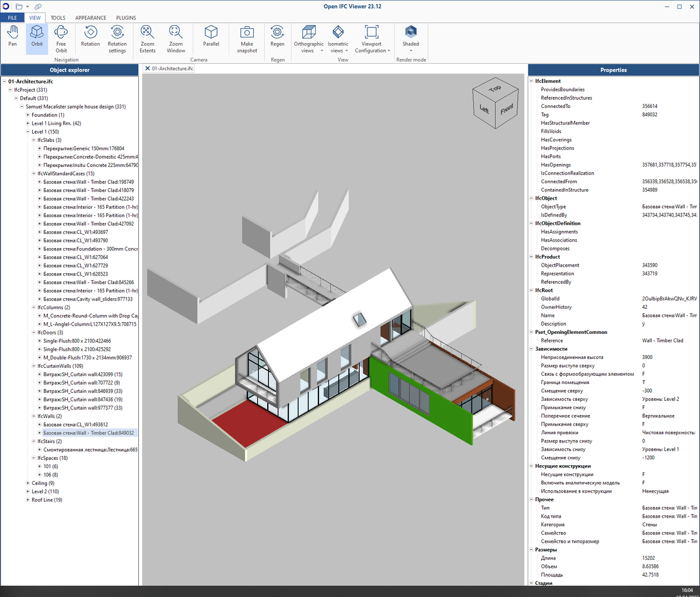700x597 pixels.
Task: Choose the Zoom Window tool
Action: pos(176,39)
